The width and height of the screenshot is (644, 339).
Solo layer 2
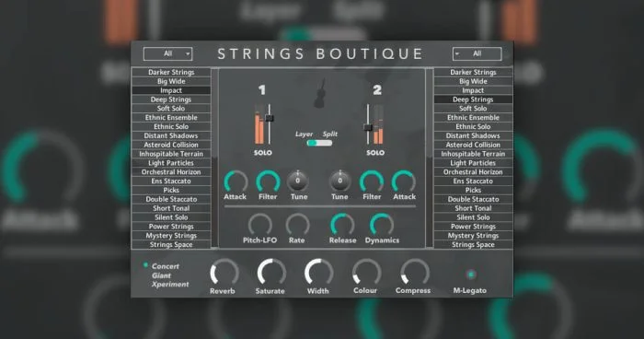pyautogui.click(x=375, y=153)
